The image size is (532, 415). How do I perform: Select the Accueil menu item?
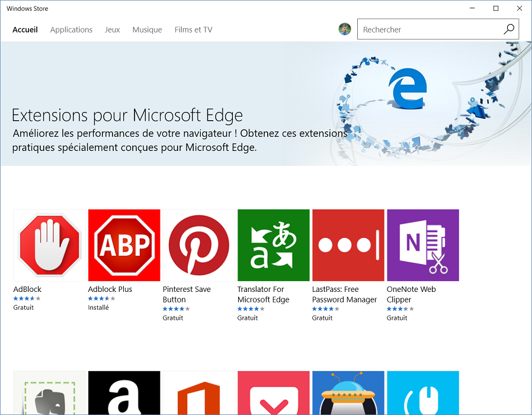tap(25, 30)
